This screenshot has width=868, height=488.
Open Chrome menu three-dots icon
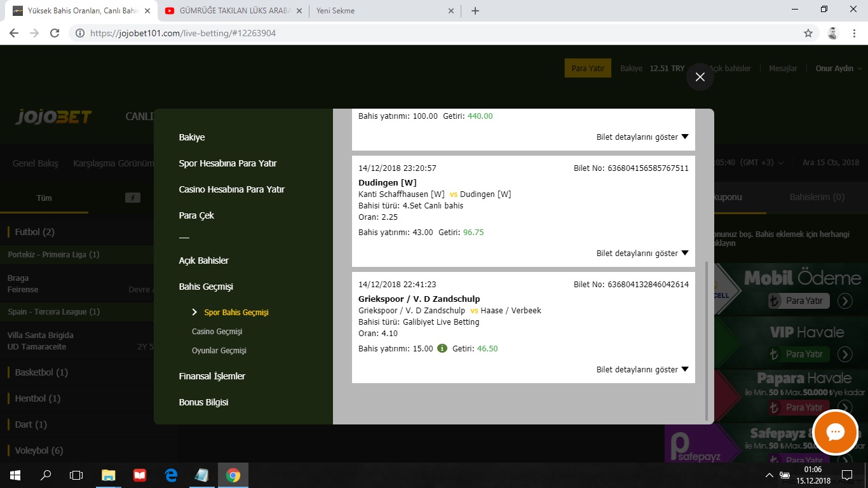[854, 33]
